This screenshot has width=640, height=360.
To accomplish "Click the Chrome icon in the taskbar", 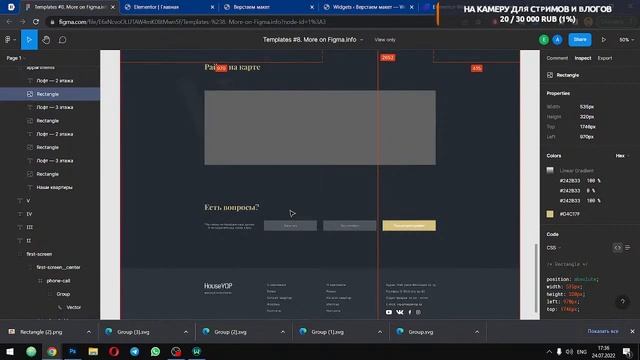I will (x=52, y=351).
